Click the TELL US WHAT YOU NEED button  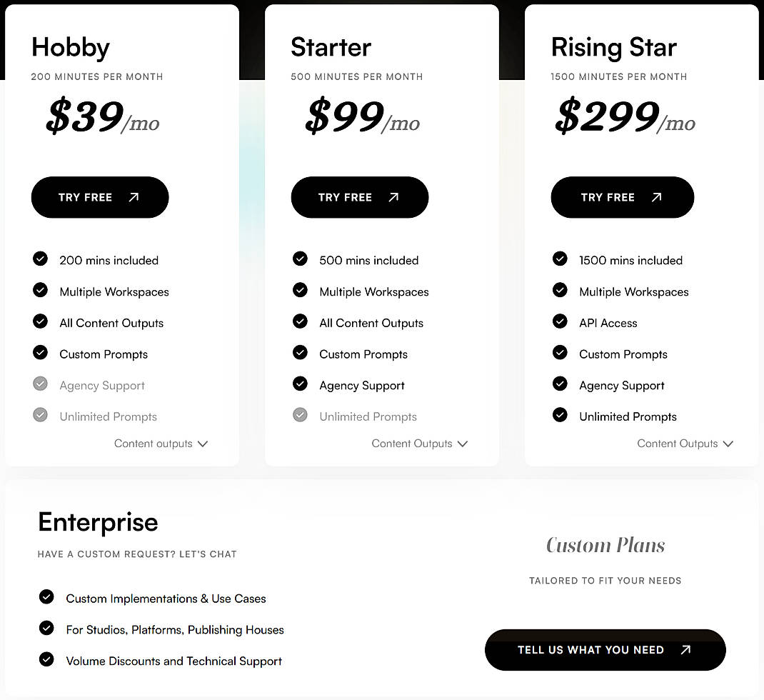coord(605,650)
